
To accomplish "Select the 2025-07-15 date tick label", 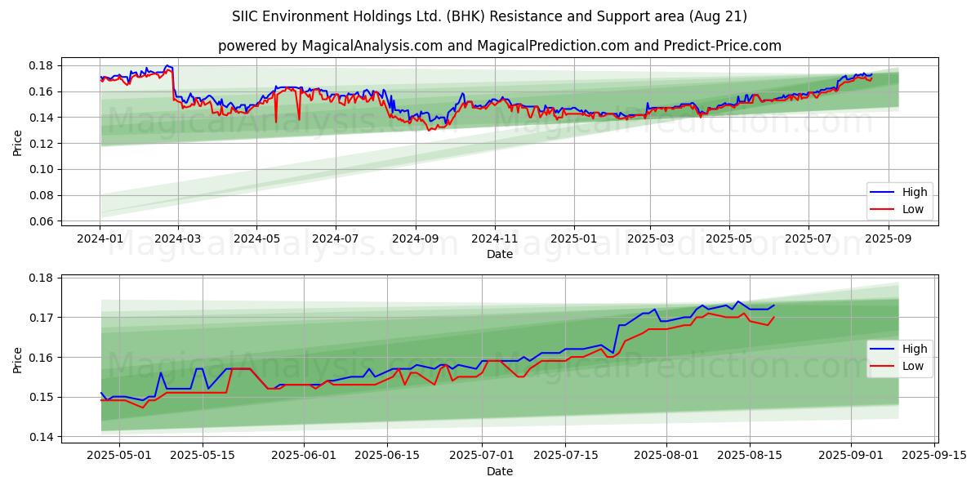I will click(565, 457).
